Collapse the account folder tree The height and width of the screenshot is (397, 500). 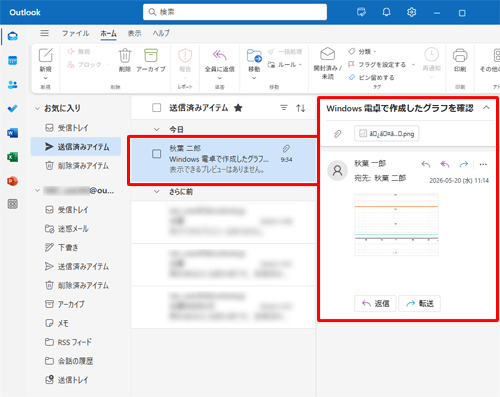[x=37, y=190]
